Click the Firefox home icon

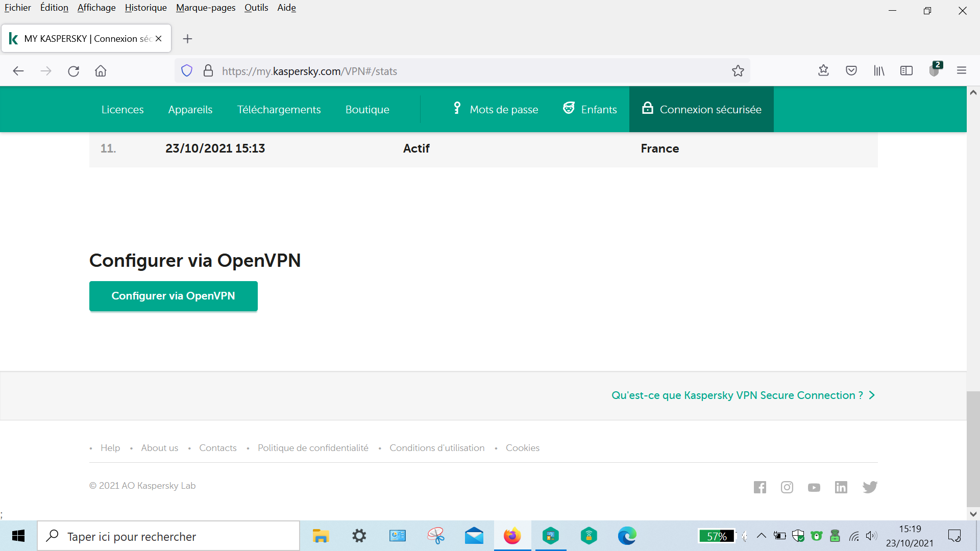[101, 71]
